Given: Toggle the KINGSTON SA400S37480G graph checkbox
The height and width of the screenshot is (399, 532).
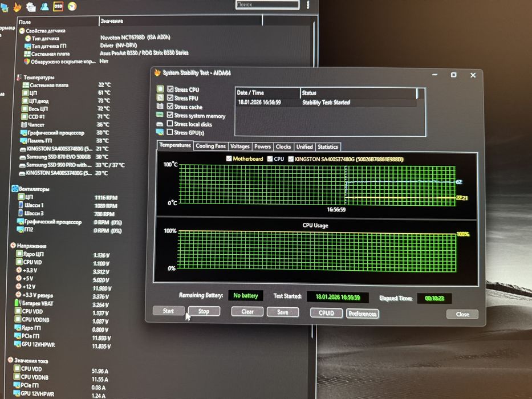Looking at the screenshot, I should (x=291, y=159).
